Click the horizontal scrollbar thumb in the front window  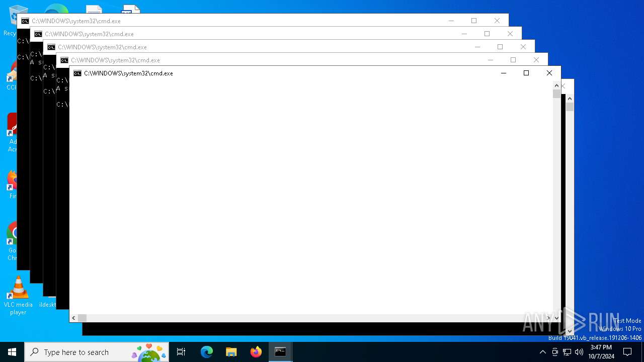pos(82,318)
